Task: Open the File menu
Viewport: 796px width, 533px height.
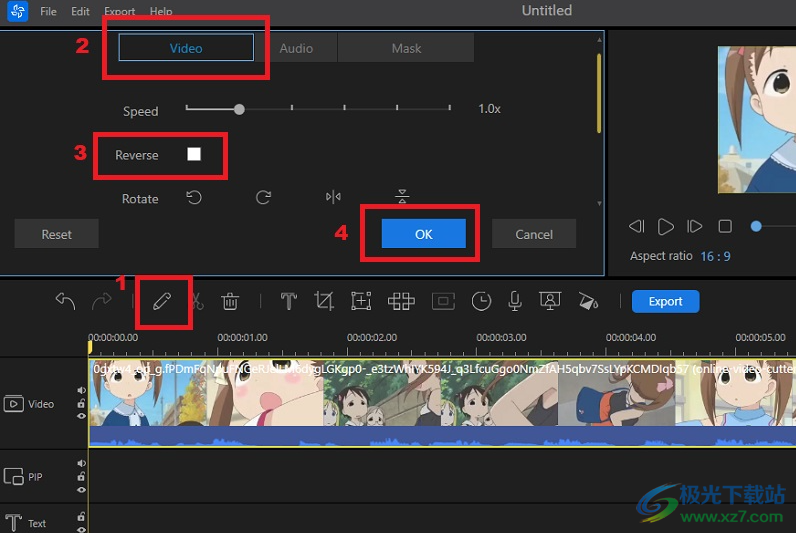Action: [48, 11]
